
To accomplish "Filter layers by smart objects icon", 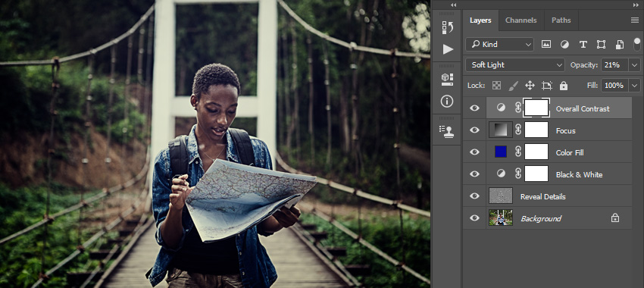I will 620,45.
